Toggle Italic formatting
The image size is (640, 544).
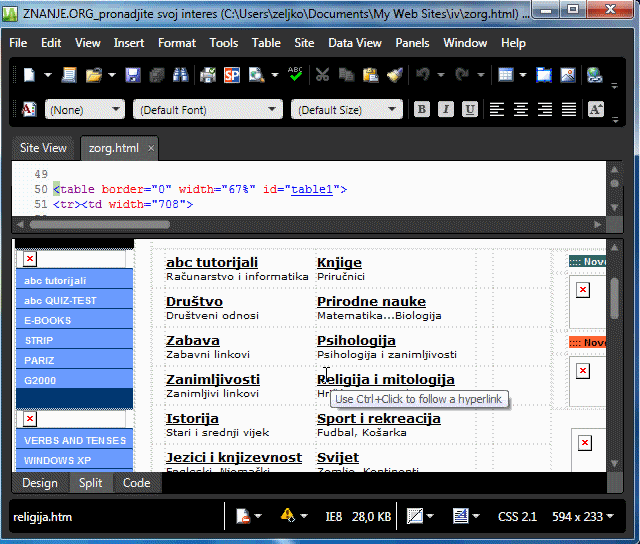pos(445,110)
